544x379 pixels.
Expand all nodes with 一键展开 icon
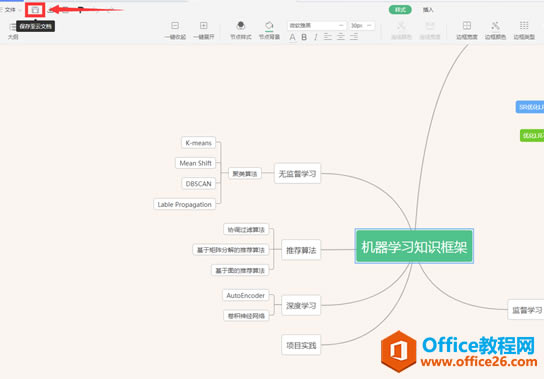point(204,26)
